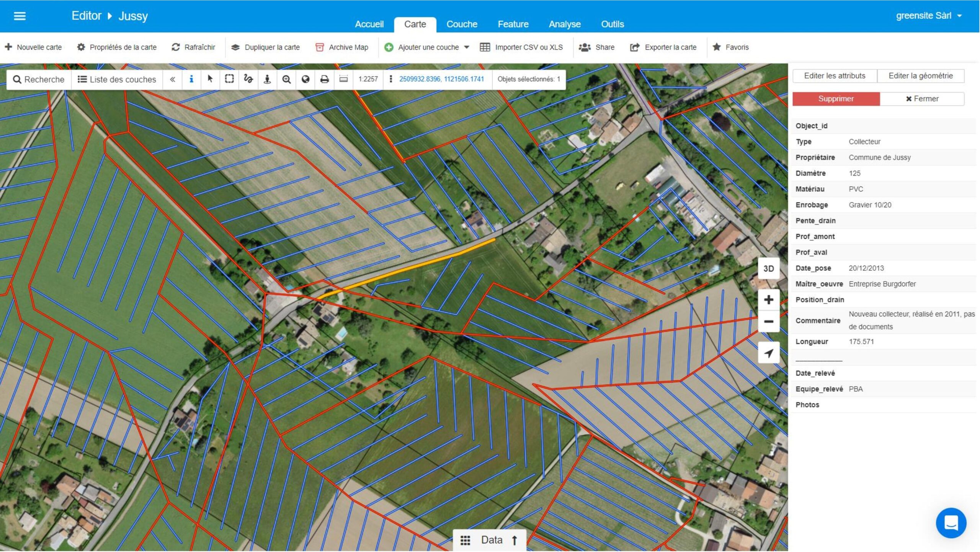Click Longueur value 175.571
Image resolution: width=980 pixels, height=552 pixels.
click(x=861, y=341)
